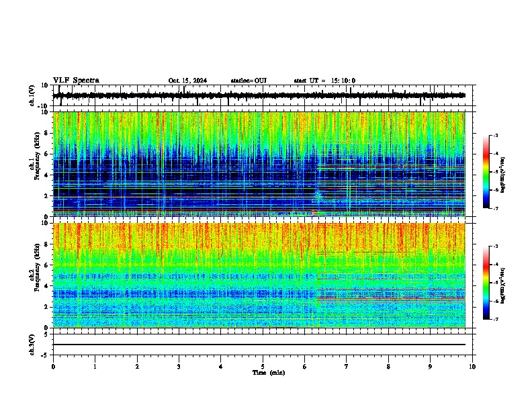This screenshot has height=411, width=532.
Task: Click the ch.1 voltage waveform trace panel
Action: [x=264, y=95]
